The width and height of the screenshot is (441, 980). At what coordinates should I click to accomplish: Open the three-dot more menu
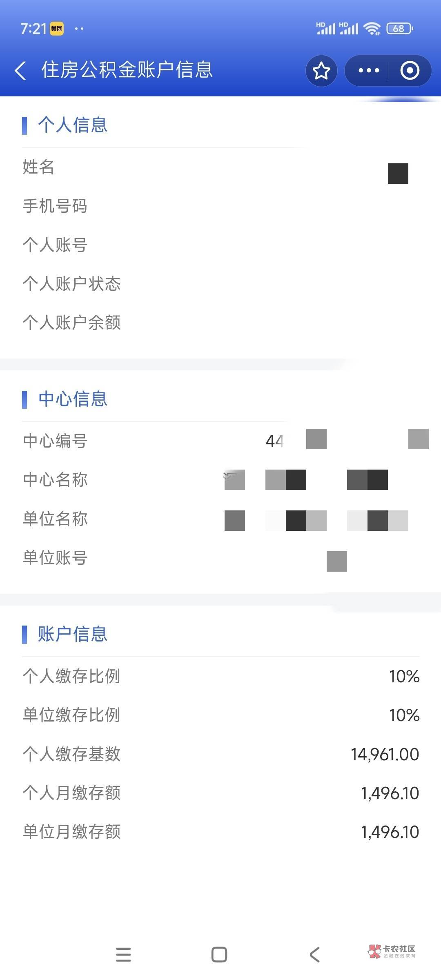point(368,71)
